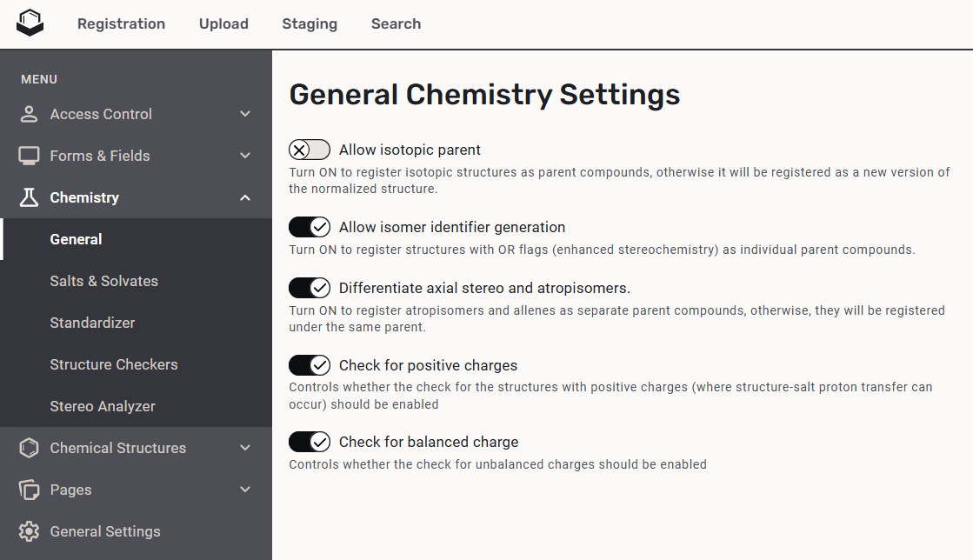The height and width of the screenshot is (560, 973).
Task: Open Salts & Solvates settings
Action: [103, 281]
